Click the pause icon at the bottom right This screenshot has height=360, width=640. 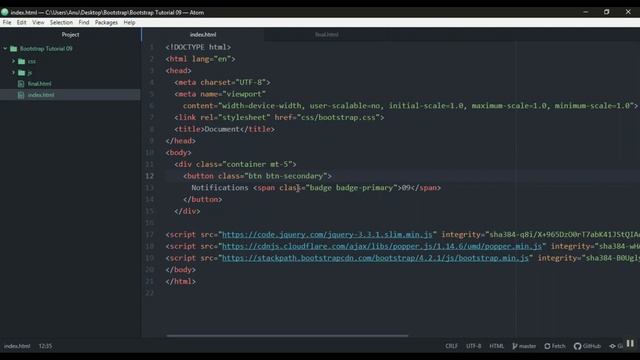[x=630, y=344]
